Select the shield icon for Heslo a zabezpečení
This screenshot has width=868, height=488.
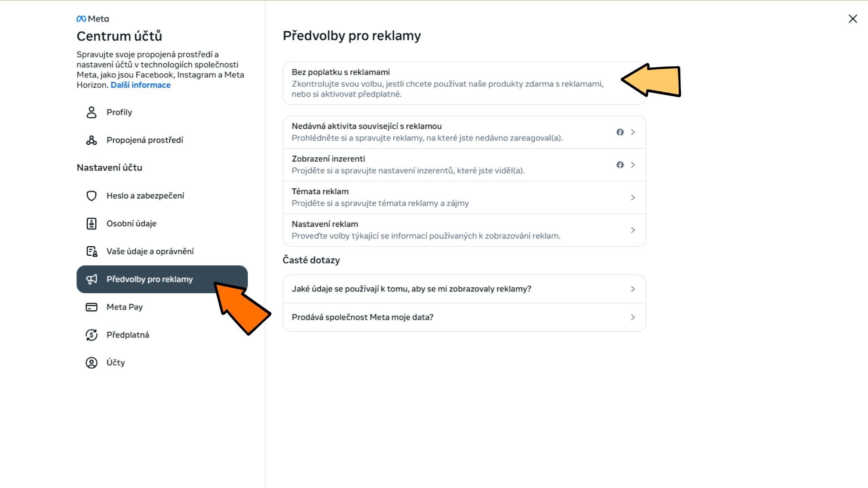pos(92,196)
